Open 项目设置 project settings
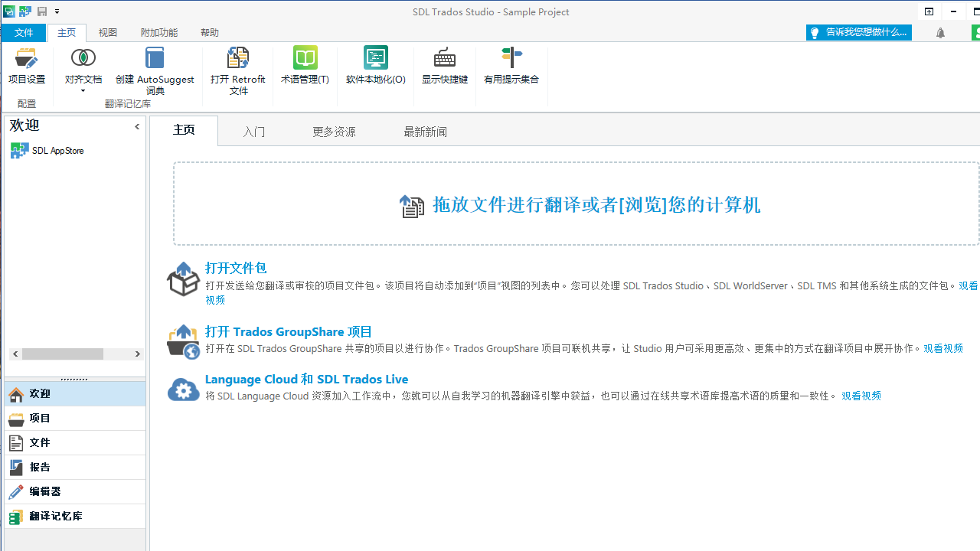 27,67
